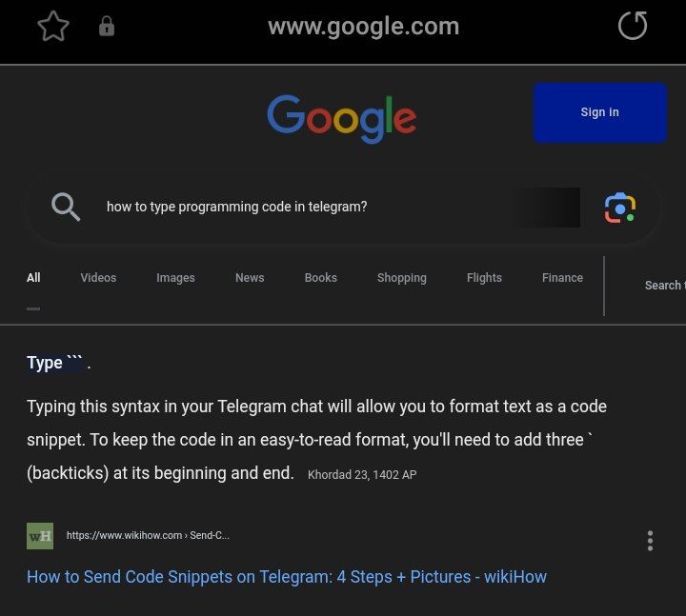
Task: Switch to the Images tab
Action: 175,278
